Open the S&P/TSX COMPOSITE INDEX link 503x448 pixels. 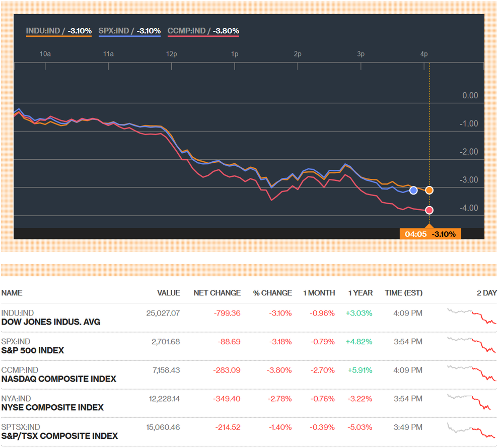pyautogui.click(x=60, y=436)
